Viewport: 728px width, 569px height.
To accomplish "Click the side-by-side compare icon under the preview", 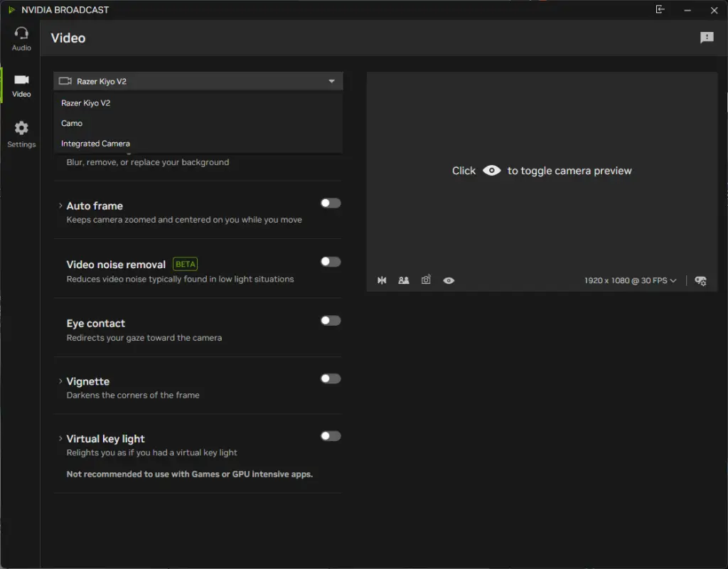I will [x=404, y=280].
